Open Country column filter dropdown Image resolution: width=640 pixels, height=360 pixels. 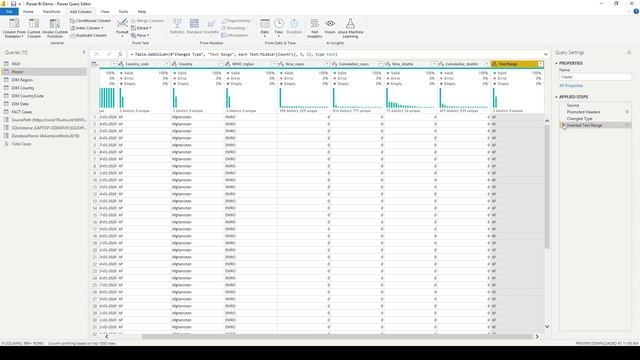(x=220, y=64)
